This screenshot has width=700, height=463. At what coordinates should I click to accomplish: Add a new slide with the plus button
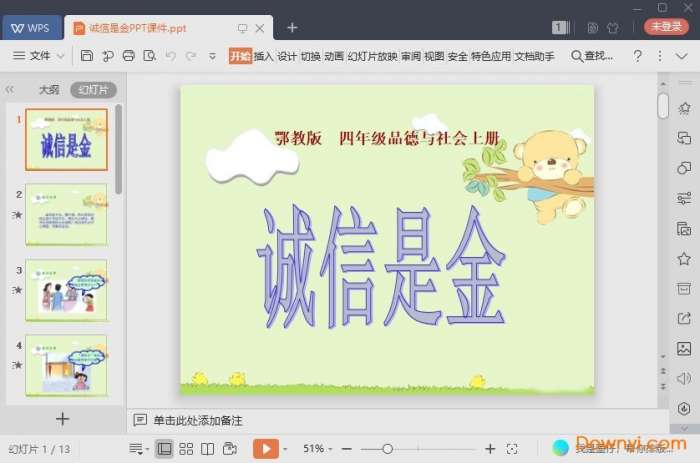[x=62, y=418]
